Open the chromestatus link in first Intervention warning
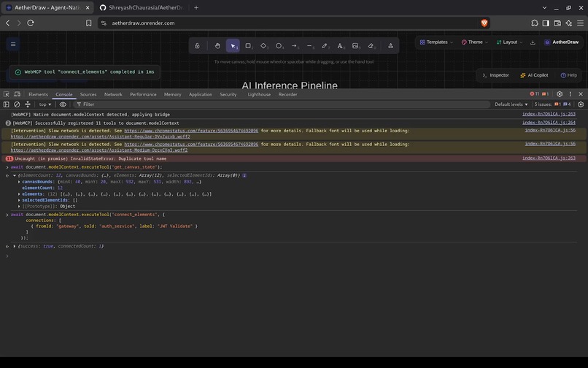Viewport: 588px width, 368px height. [191, 131]
